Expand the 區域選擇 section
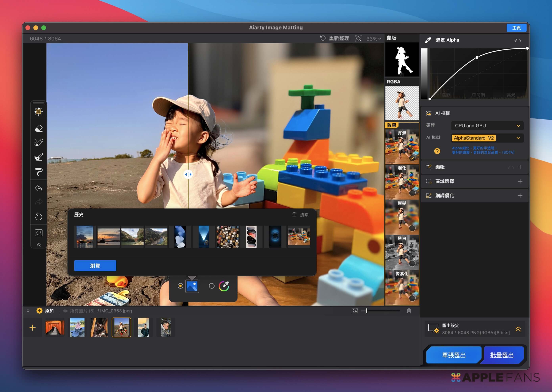 [520, 181]
